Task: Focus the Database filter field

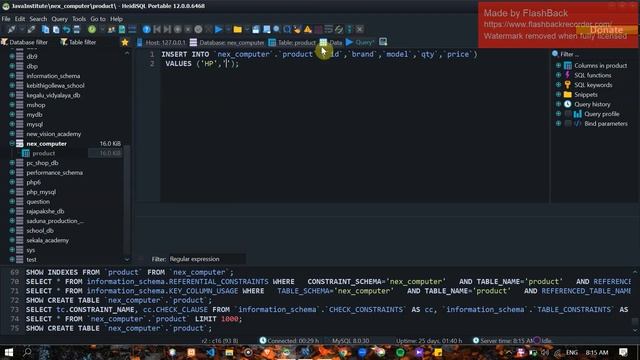Action: coord(29,42)
